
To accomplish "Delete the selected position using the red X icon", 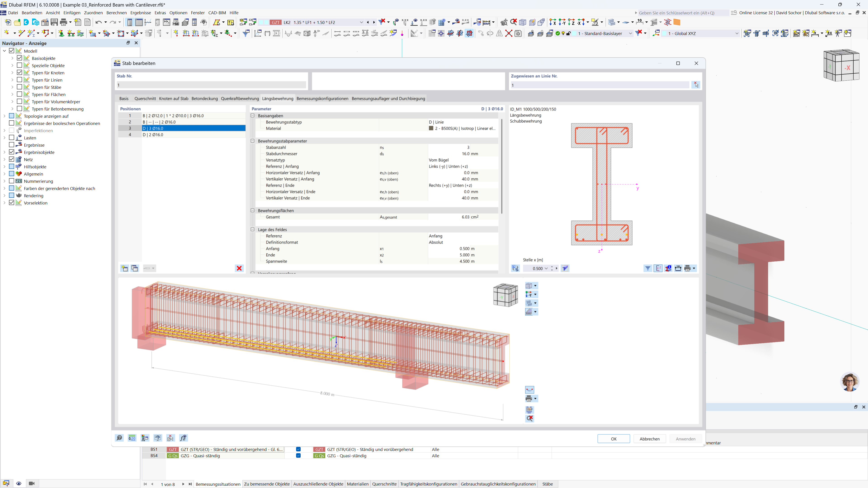I will (239, 268).
